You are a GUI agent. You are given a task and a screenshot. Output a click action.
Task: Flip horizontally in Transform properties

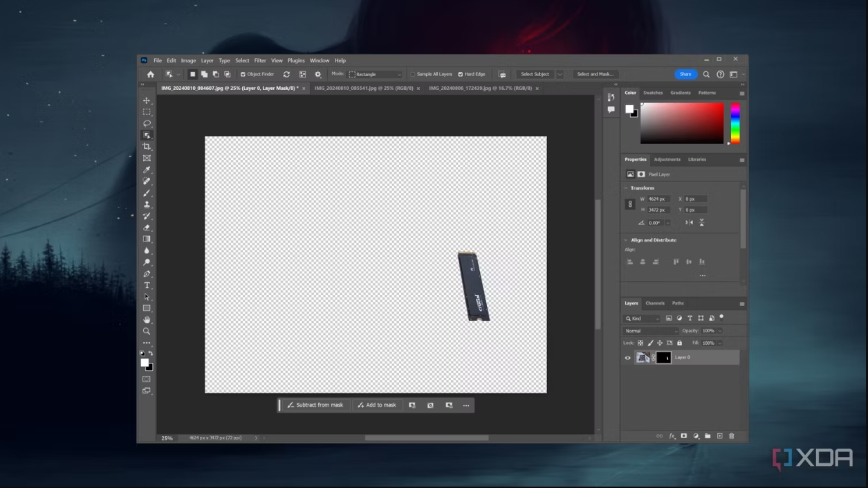pos(689,223)
